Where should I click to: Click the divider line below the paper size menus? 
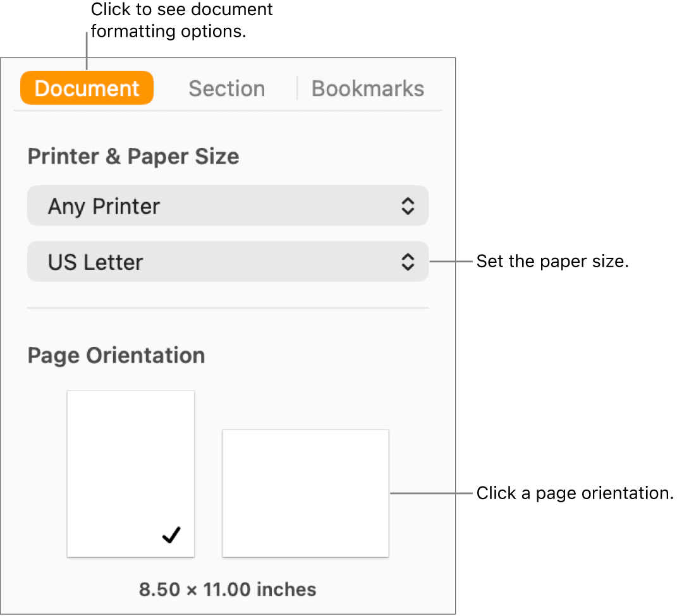pos(228,308)
